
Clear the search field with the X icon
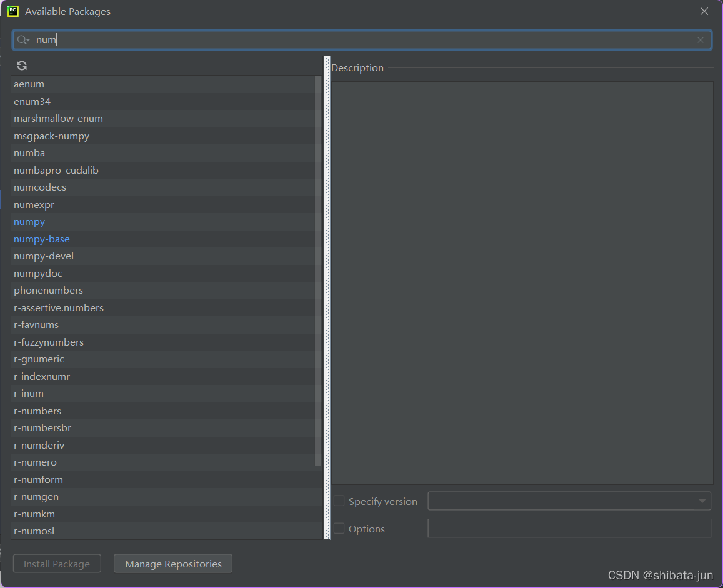pyautogui.click(x=700, y=39)
